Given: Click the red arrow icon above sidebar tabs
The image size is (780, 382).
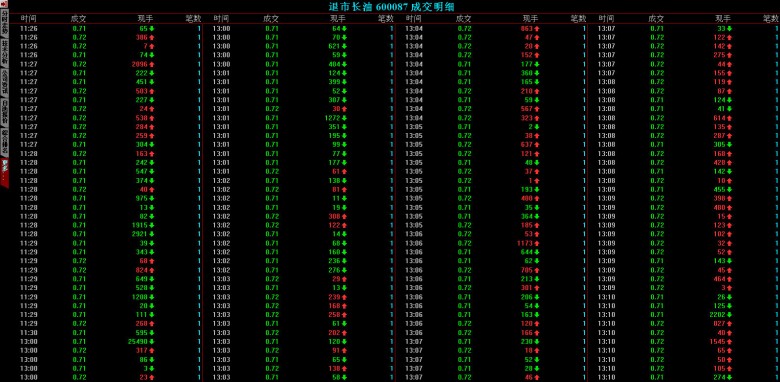Looking at the screenshot, I should click(x=4, y=4).
